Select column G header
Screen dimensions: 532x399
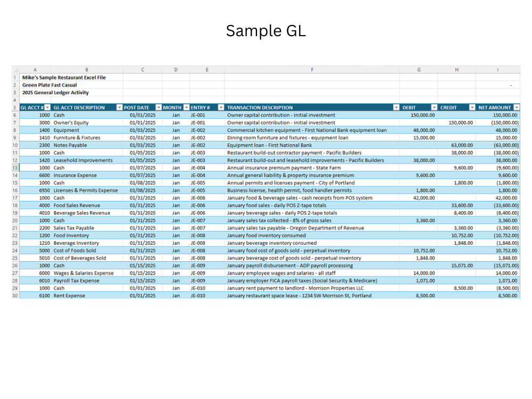[x=419, y=70]
